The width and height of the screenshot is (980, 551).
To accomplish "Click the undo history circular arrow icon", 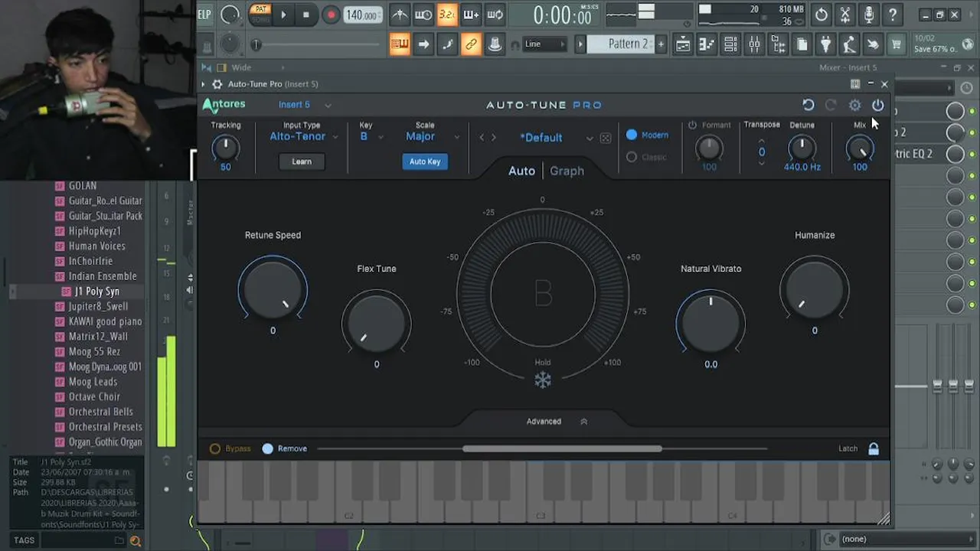I will (822, 15).
